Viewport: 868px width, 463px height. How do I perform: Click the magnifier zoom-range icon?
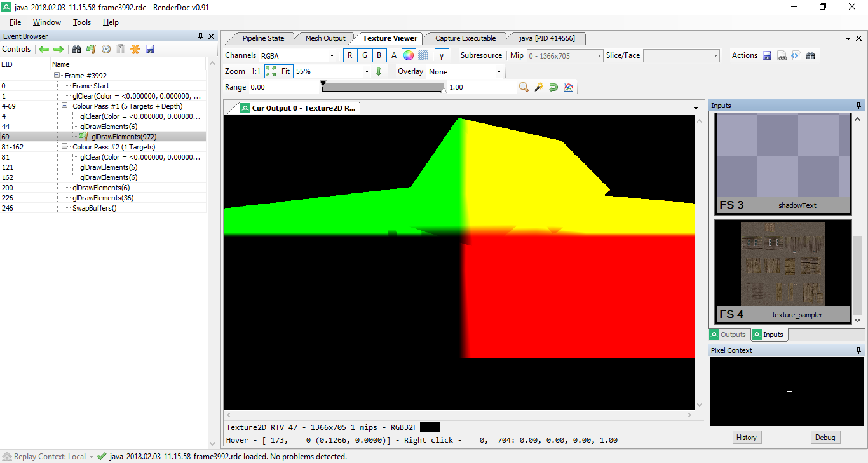[x=524, y=87]
